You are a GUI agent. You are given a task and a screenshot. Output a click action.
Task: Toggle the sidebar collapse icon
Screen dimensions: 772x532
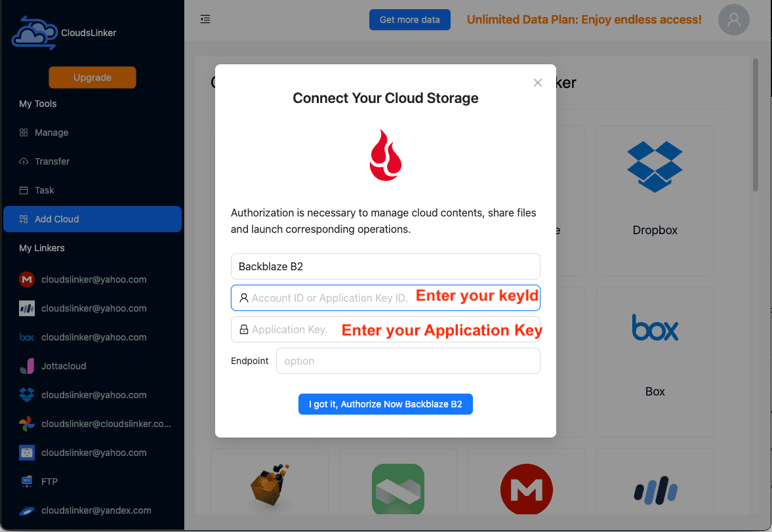click(205, 19)
